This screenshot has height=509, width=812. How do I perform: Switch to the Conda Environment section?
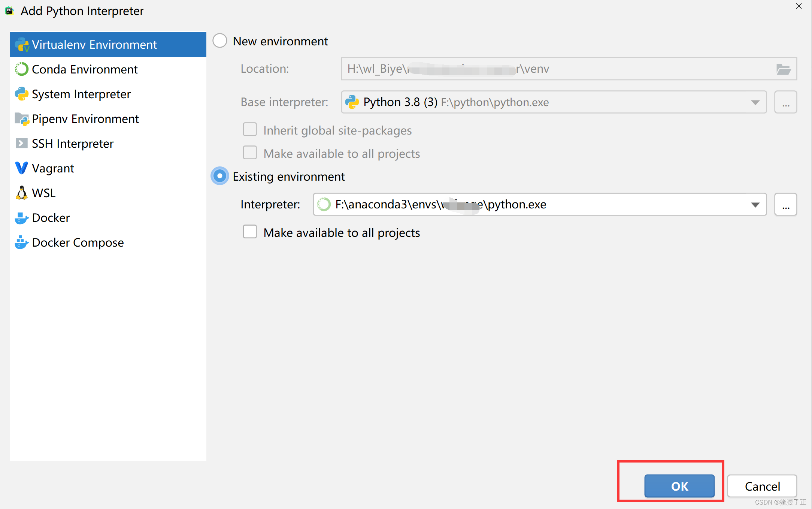tap(85, 69)
